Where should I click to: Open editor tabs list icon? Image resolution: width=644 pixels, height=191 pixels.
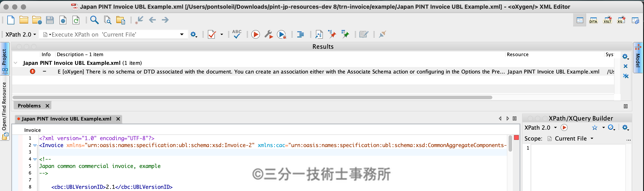tap(514, 119)
